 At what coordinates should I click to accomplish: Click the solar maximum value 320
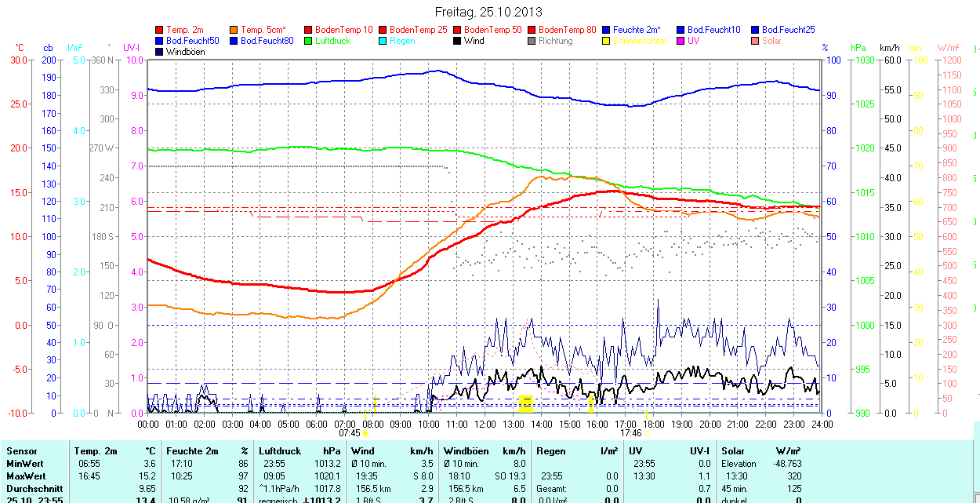(794, 476)
